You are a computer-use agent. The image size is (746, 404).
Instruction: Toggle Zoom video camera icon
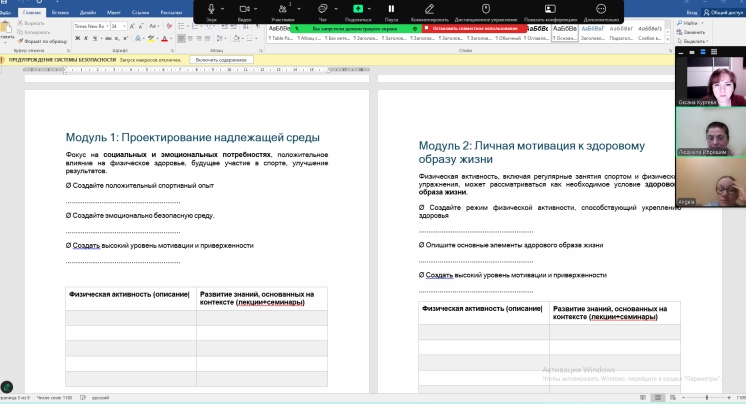pos(245,9)
